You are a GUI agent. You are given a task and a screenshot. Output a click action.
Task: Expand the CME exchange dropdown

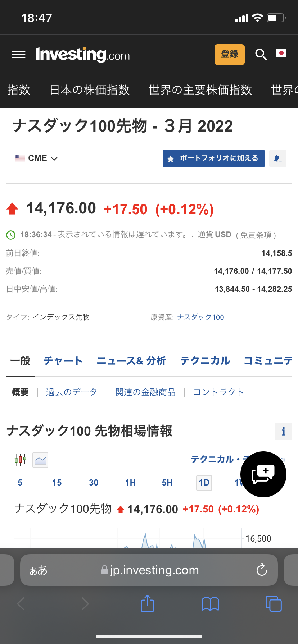point(36,158)
